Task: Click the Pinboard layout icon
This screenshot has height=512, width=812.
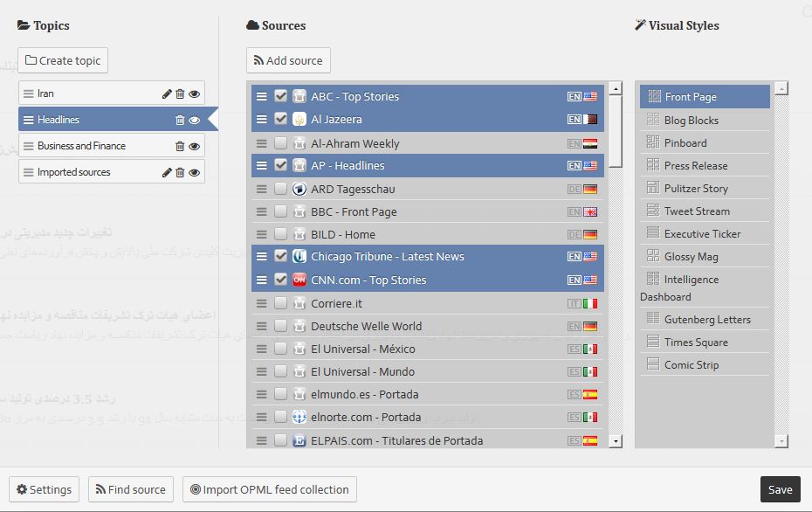Action: tap(653, 142)
